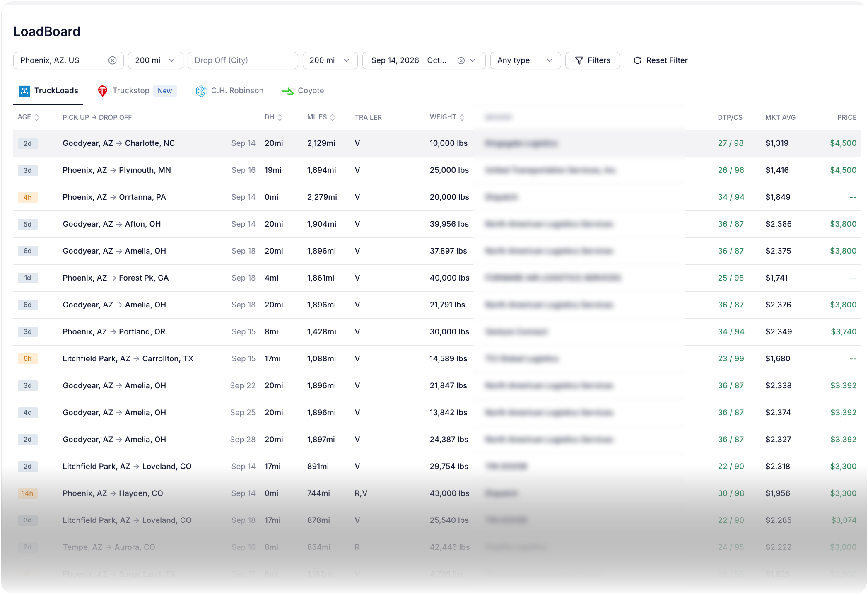Clear the Phoenix, AZ, US pickup field
Image resolution: width=868 pixels, height=595 pixels.
pos(112,60)
